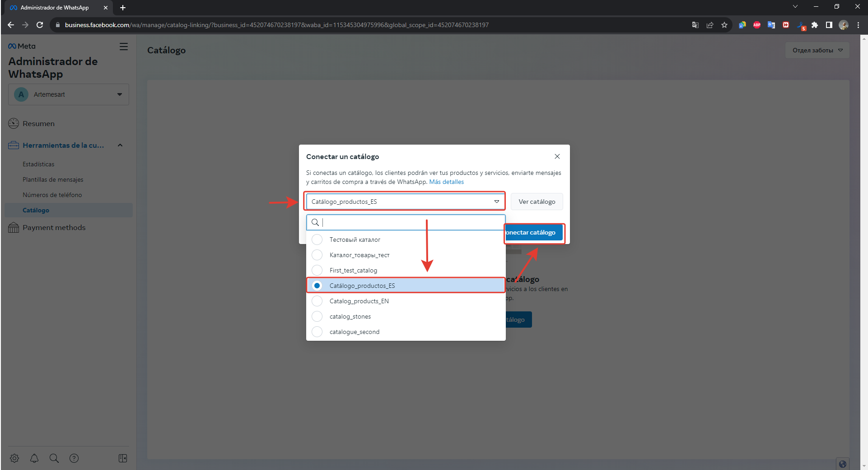Viewport: 868px width, 470px height.
Task: Select the First_test_catalog radio option
Action: [317, 270]
